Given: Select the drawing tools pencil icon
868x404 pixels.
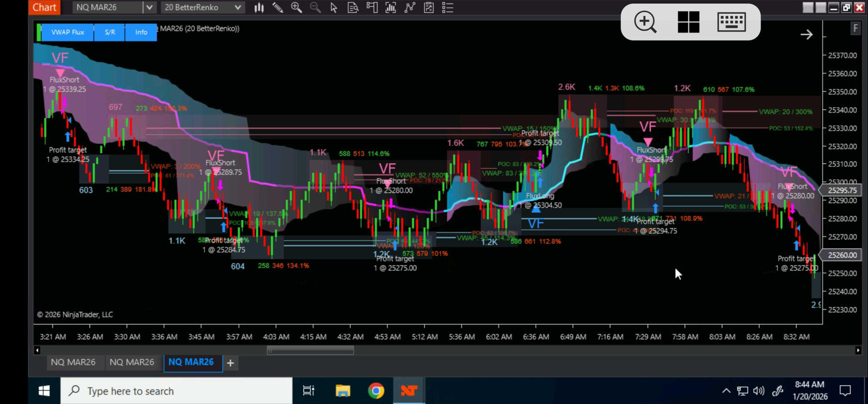Looking at the screenshot, I should pos(277,7).
